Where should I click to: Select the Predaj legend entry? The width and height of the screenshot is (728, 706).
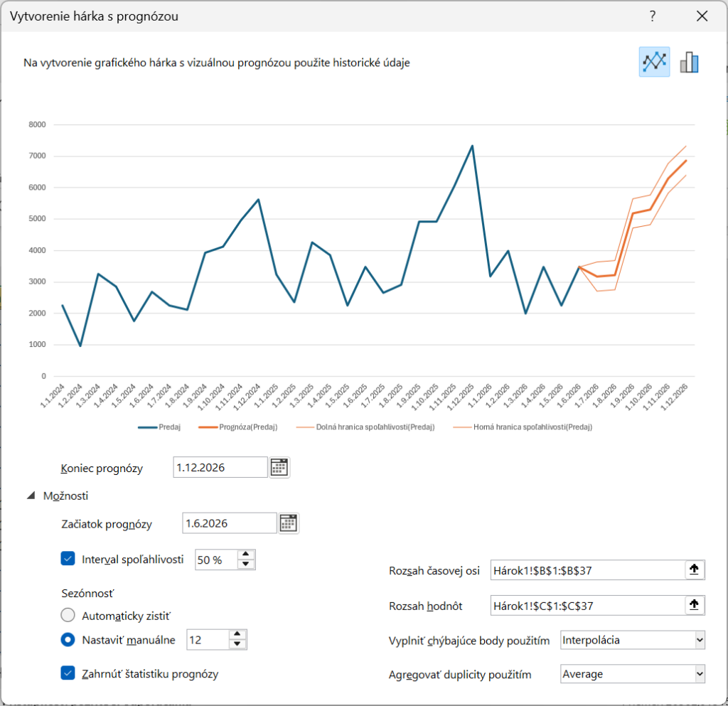[158, 427]
